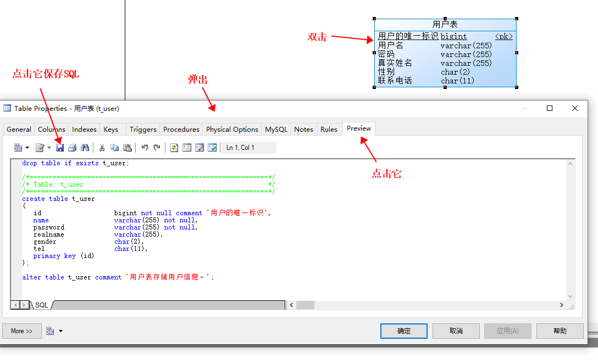Viewport: 598px width, 364px height.
Task: Click the Refresh preview icon
Action: click(x=174, y=148)
